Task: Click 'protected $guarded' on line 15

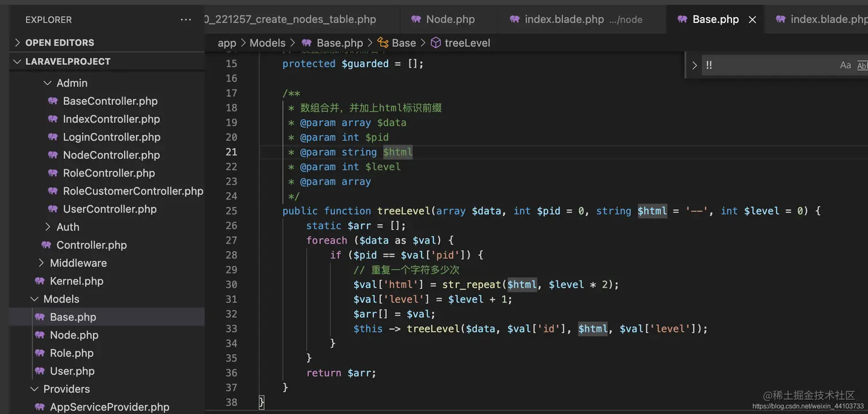Action: tap(335, 64)
